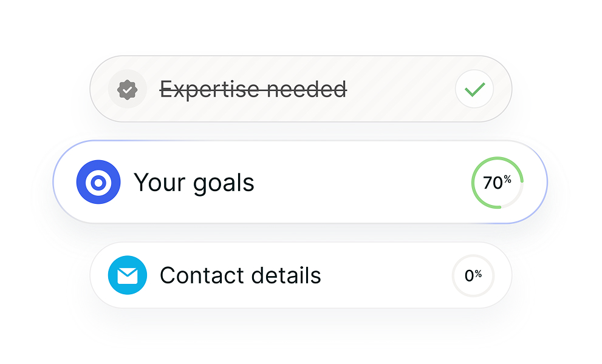Click the word "Contact" in the bottom step
Image resolution: width=602 pixels, height=364 pixels.
(x=196, y=275)
